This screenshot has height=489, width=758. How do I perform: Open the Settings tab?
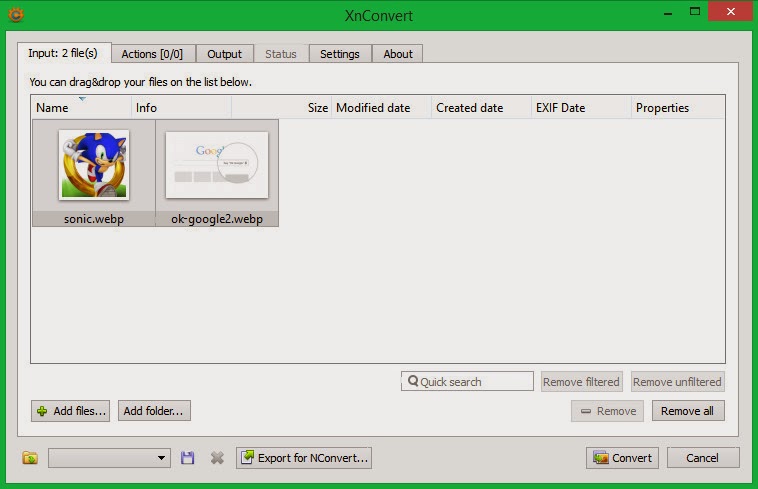click(x=340, y=54)
